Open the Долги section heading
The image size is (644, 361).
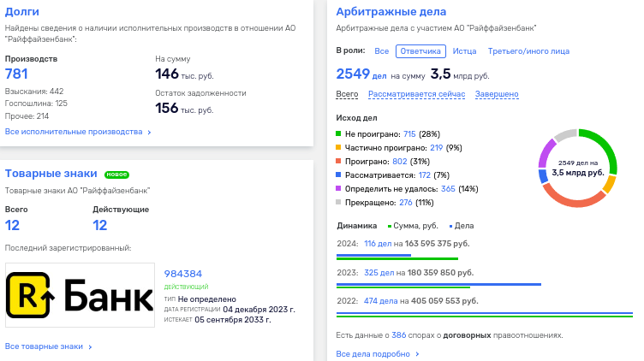click(x=21, y=11)
